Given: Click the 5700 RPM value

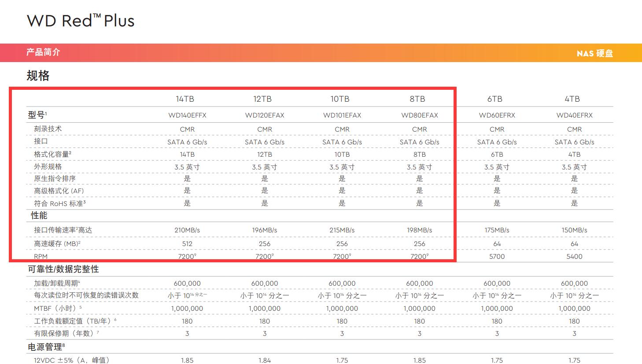Looking at the screenshot, I should coord(497,257).
